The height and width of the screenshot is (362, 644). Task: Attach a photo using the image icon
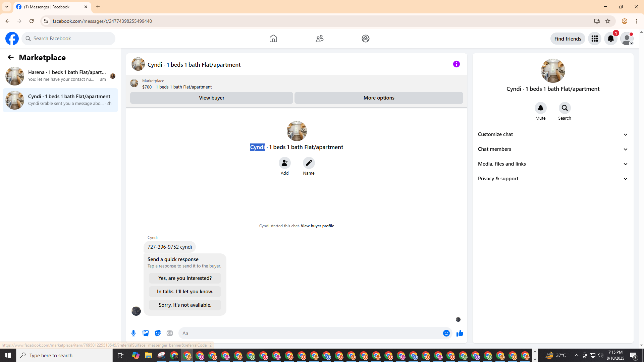tap(146, 333)
